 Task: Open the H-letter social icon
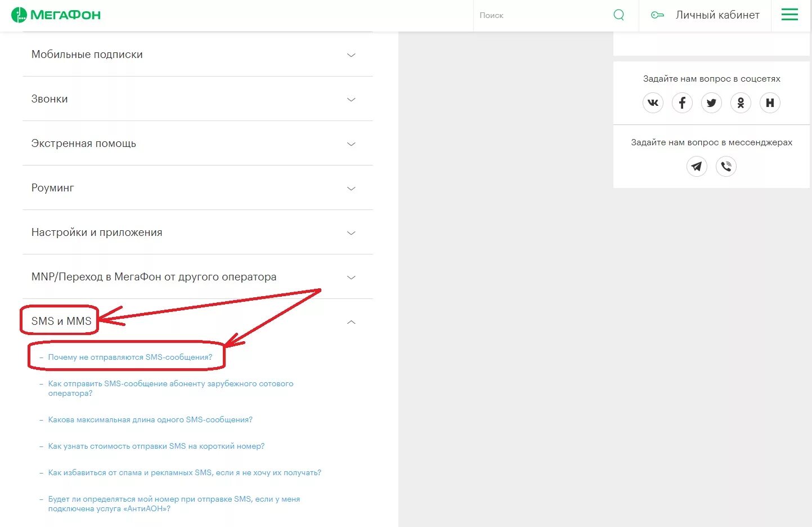[770, 102]
